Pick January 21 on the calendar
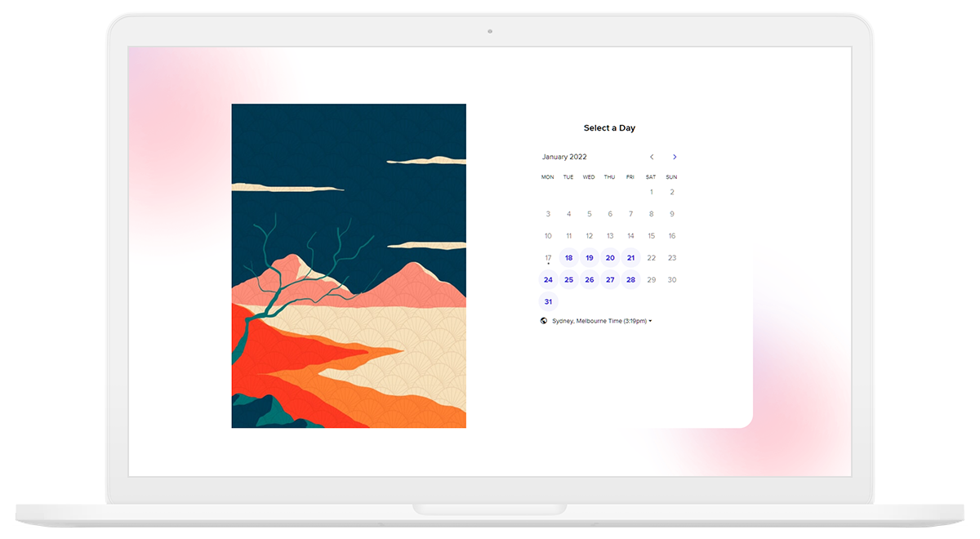980x539 pixels. tap(630, 258)
